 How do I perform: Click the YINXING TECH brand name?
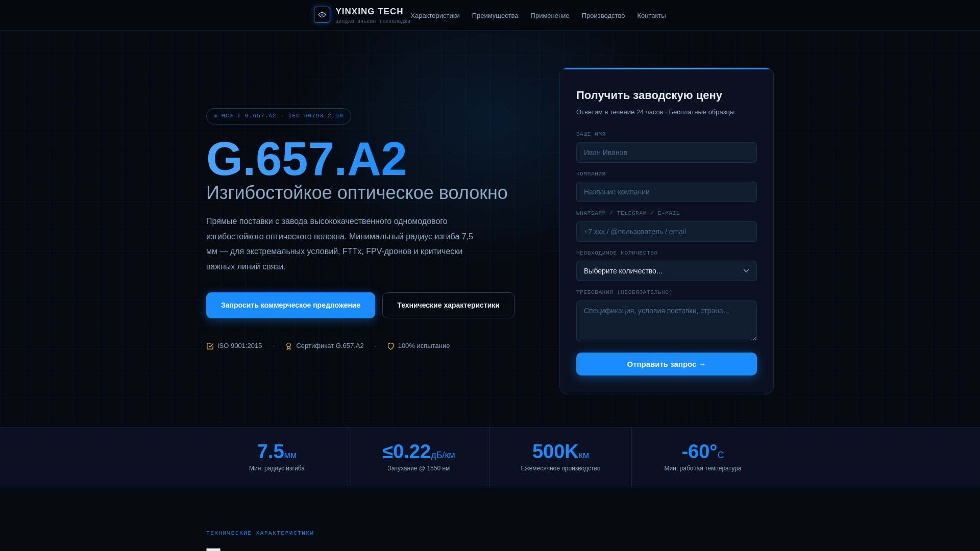(x=370, y=12)
